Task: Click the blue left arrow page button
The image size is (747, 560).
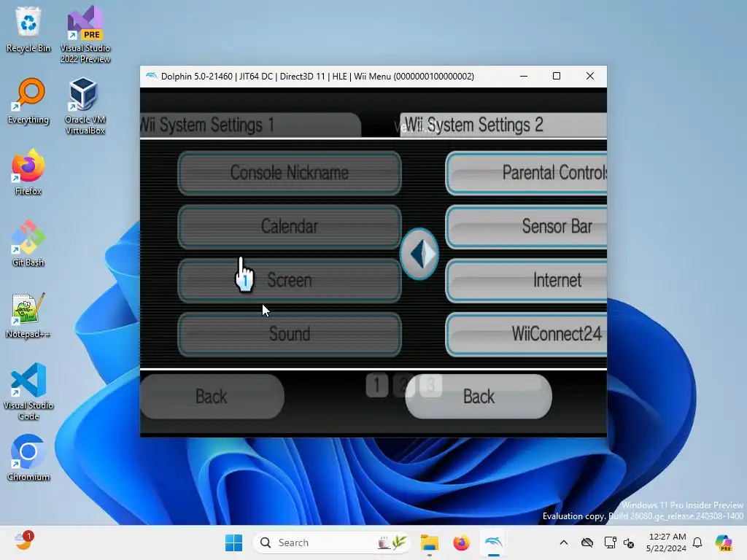Action: (419, 254)
